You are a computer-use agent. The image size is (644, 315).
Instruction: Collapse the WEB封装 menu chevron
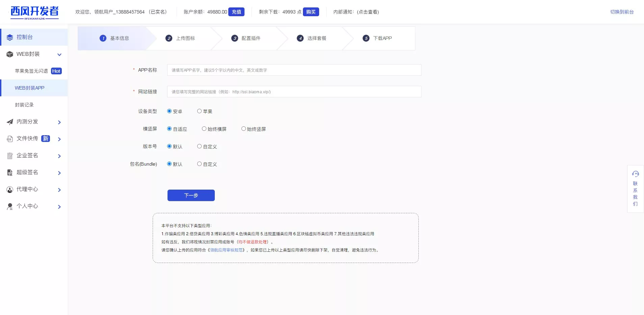59,54
